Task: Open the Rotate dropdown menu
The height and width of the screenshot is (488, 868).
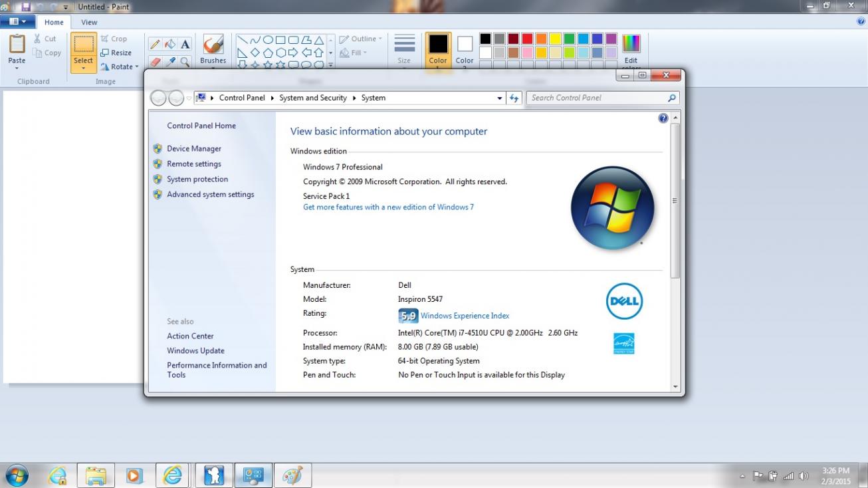Action: (120, 66)
